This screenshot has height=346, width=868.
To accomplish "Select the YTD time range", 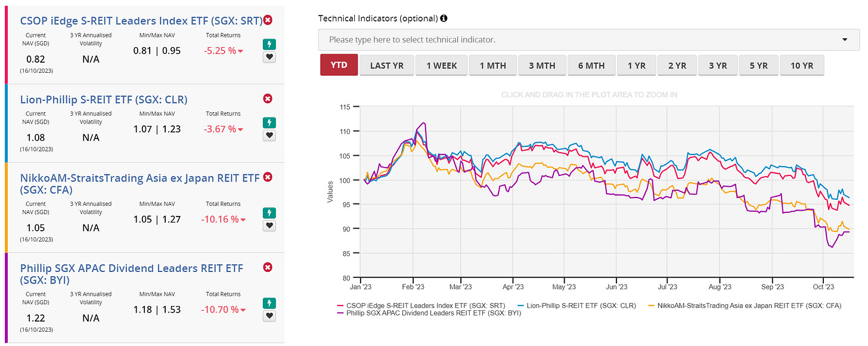I will click(339, 66).
